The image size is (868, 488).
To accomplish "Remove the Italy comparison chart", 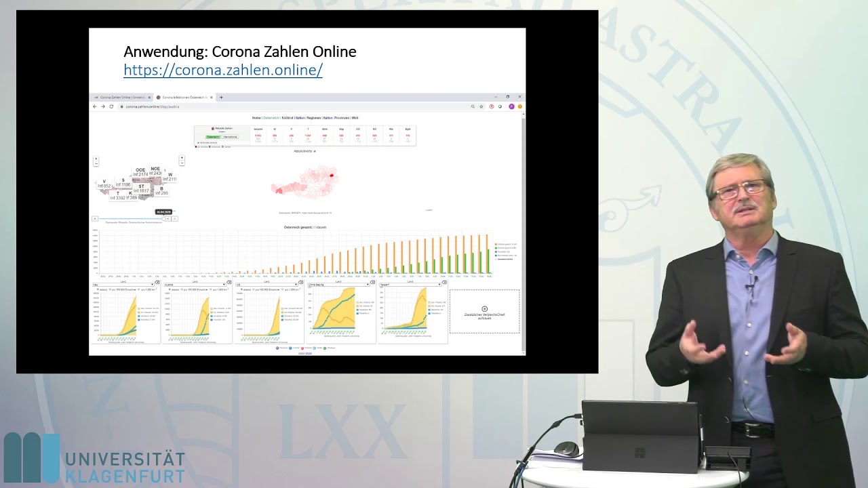I will click(157, 282).
